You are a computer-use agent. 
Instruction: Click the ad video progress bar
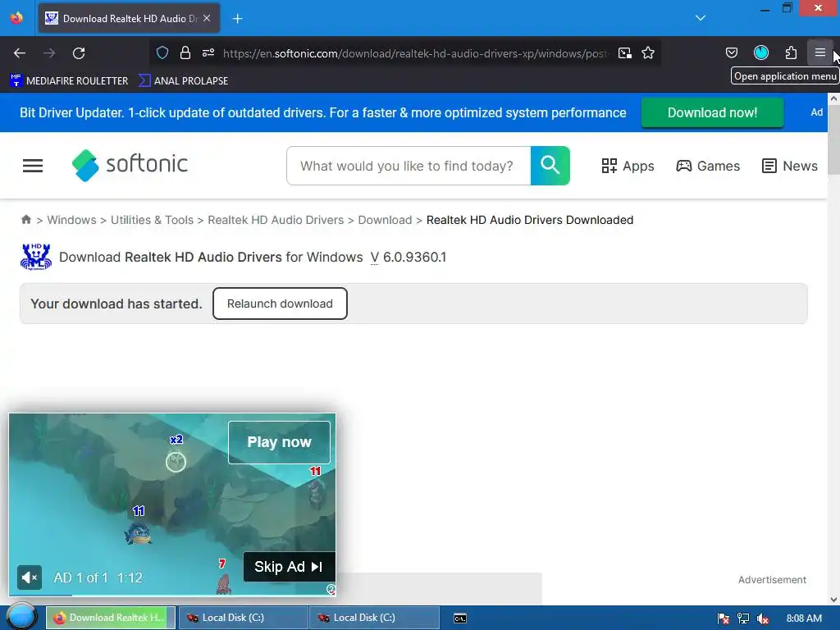pyautogui.click(x=172, y=595)
